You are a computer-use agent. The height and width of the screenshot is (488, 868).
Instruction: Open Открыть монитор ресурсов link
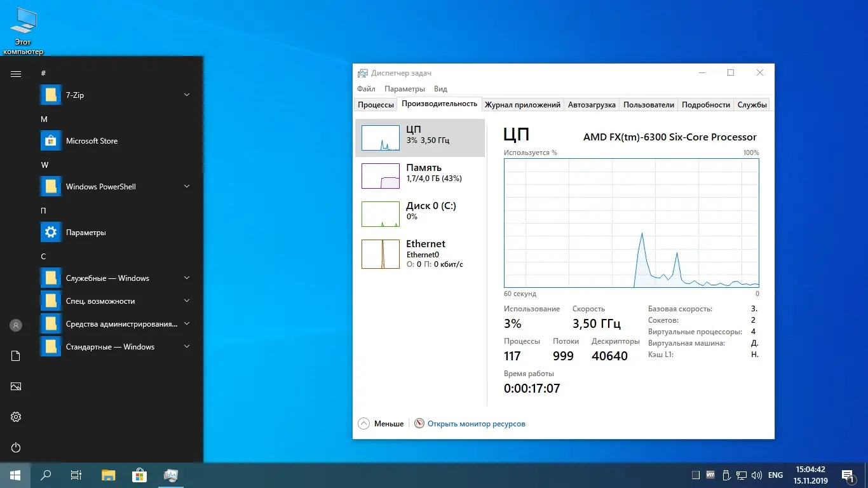coord(477,423)
